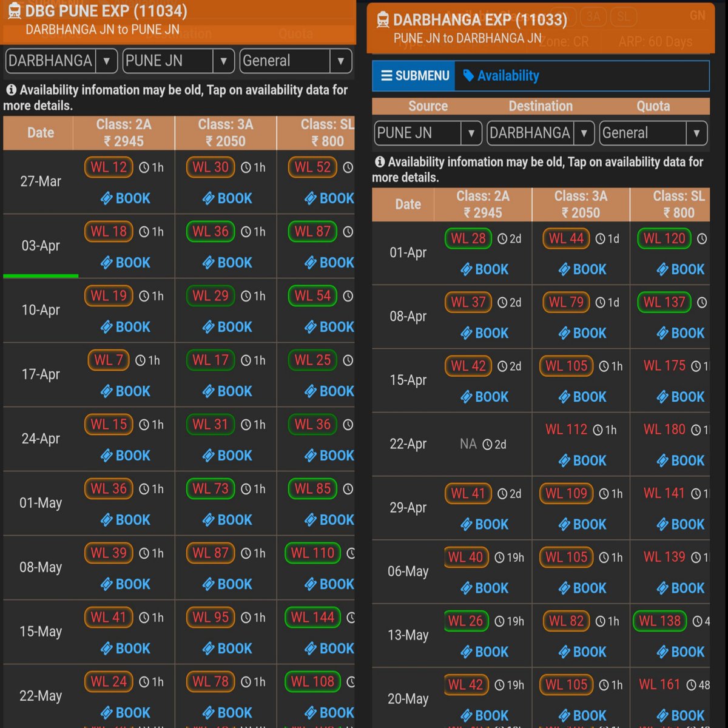
Task: Book 3A ticket for 17-Apr
Action: [x=227, y=391]
